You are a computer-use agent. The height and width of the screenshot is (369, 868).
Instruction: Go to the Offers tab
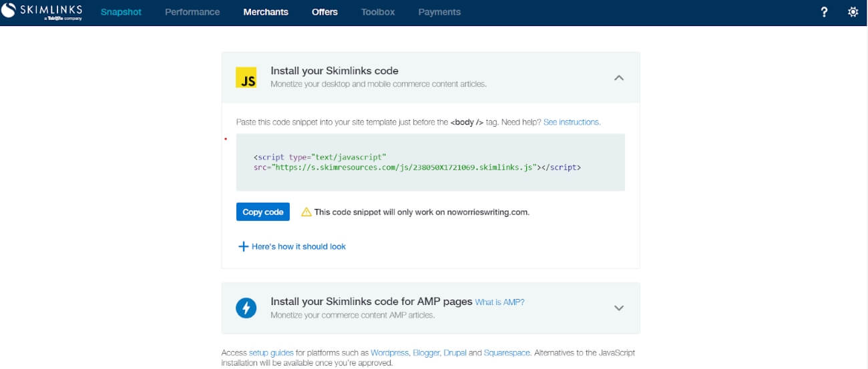[324, 12]
